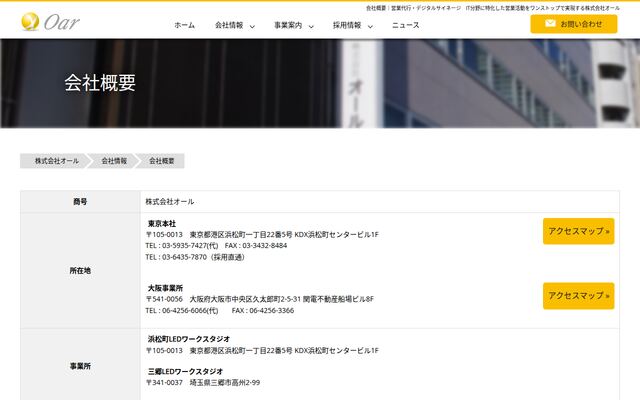Click the header tagline text at top

click(493, 8)
